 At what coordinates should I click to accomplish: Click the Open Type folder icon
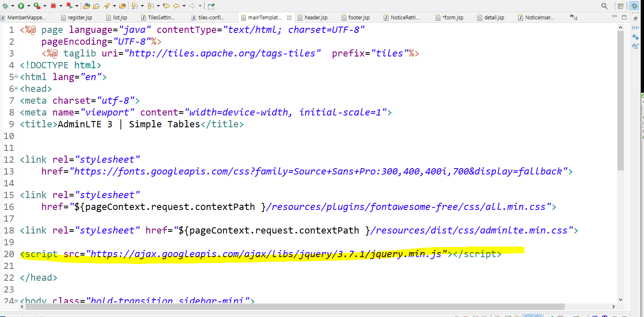pyautogui.click(x=86, y=6)
